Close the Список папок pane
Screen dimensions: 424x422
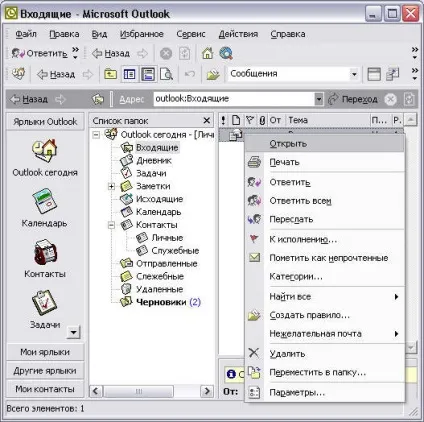click(x=207, y=120)
